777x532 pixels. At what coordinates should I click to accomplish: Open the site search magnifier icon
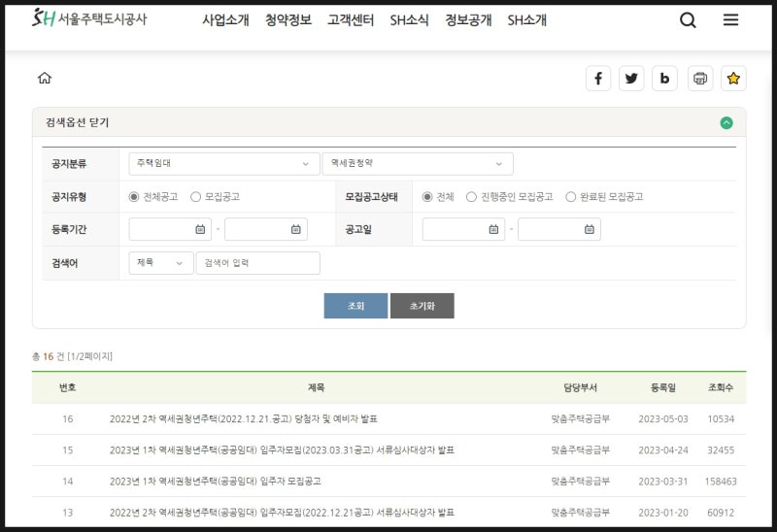(x=688, y=20)
